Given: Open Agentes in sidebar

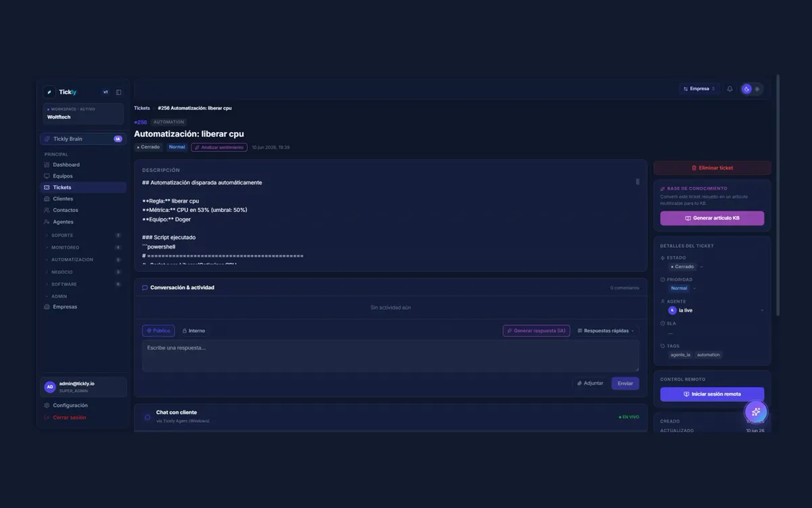Looking at the screenshot, I should pos(83,221).
